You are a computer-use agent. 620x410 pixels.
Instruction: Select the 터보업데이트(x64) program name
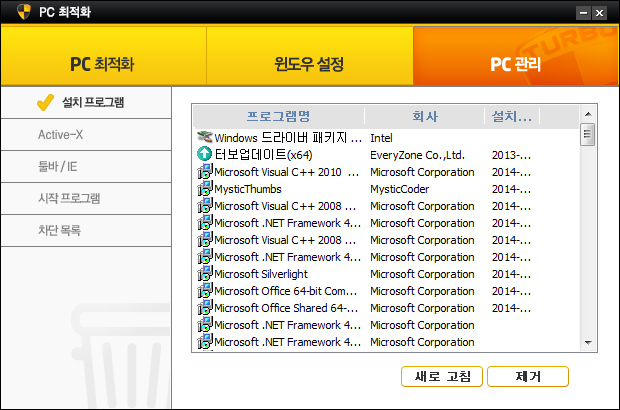click(263, 155)
